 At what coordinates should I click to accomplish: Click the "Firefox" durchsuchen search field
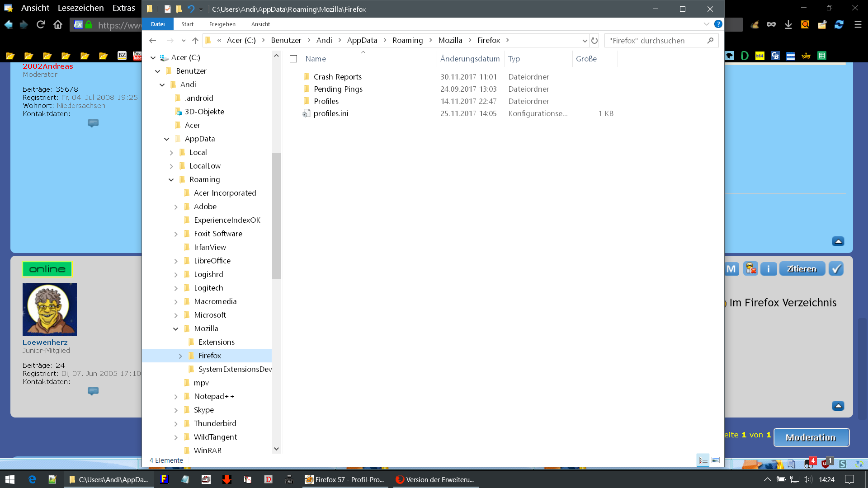point(656,41)
